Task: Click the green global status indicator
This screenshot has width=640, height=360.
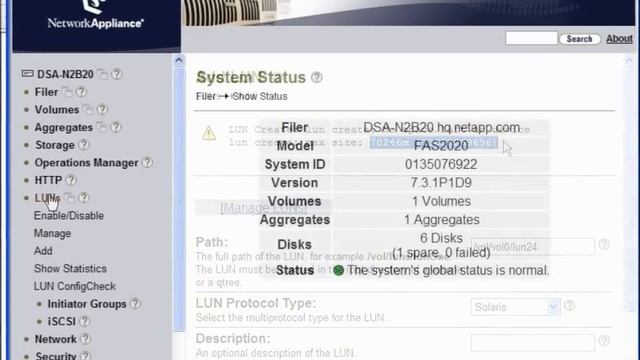Action: pyautogui.click(x=338, y=270)
